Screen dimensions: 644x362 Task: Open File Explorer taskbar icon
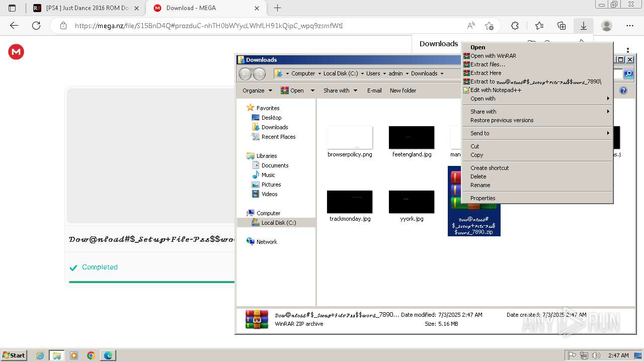(56, 355)
